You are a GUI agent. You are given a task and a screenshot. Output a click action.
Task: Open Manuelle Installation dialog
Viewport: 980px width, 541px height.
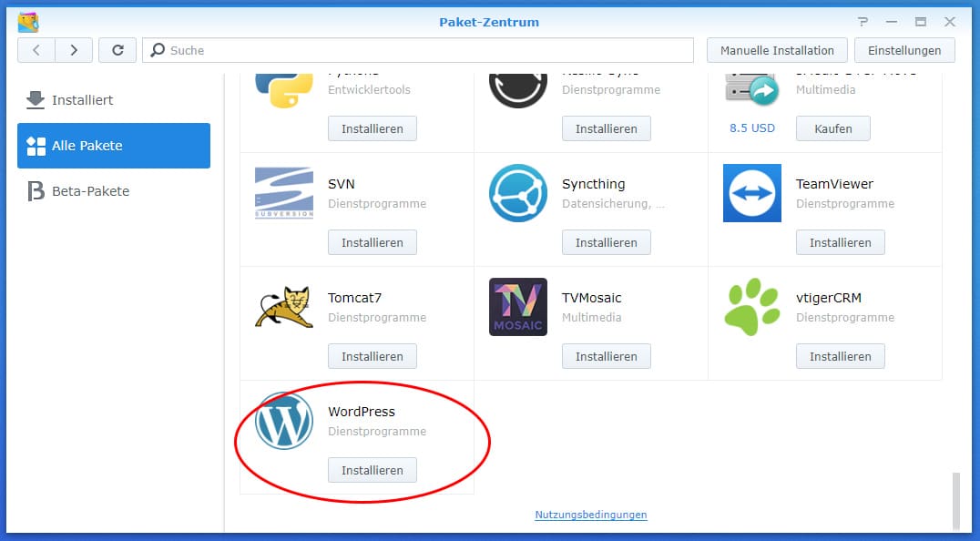(777, 50)
